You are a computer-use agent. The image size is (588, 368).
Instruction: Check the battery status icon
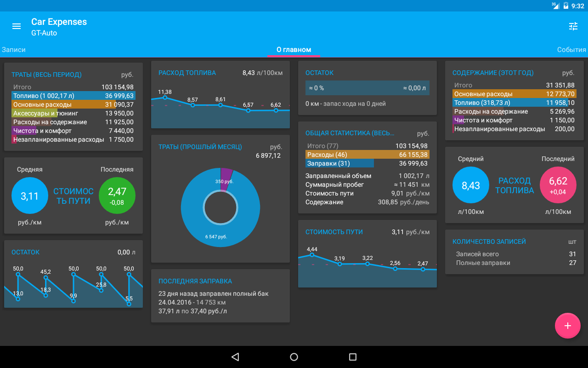tap(566, 6)
